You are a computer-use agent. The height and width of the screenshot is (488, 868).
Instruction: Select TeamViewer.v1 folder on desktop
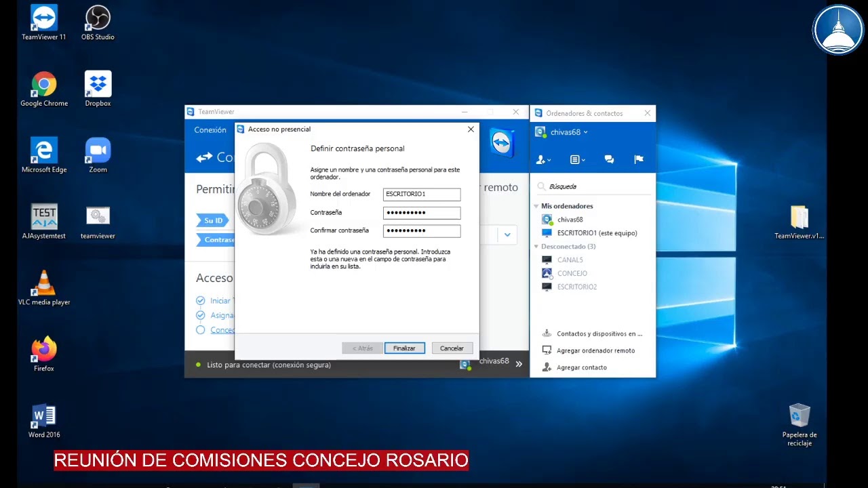[x=799, y=222]
